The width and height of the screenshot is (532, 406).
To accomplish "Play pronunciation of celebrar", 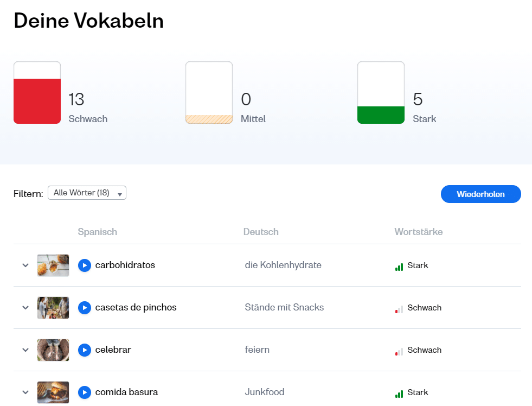I will pyautogui.click(x=84, y=350).
